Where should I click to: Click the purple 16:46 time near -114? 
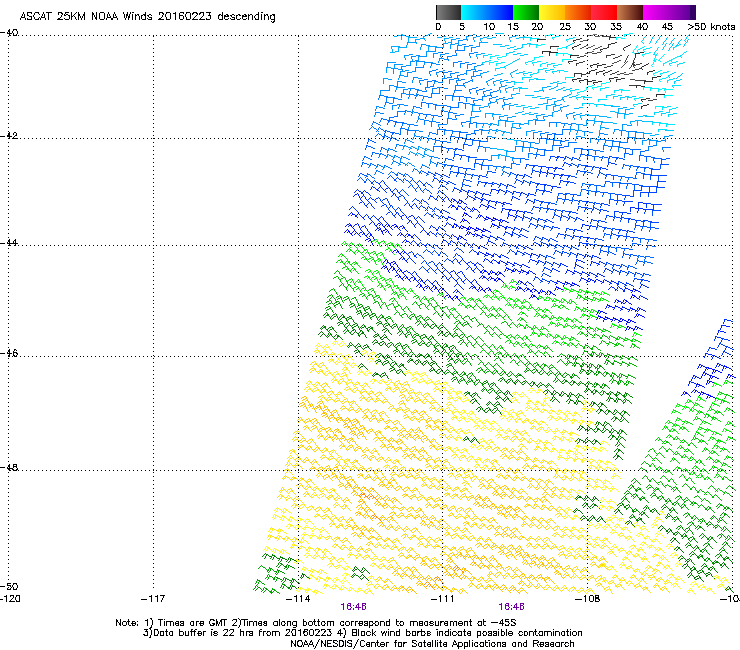point(353,607)
